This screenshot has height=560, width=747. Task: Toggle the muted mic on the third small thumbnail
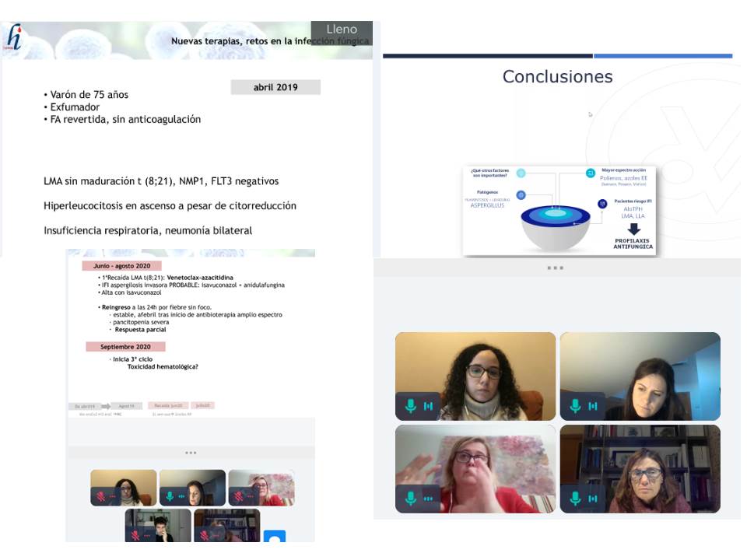pyautogui.click(x=240, y=495)
